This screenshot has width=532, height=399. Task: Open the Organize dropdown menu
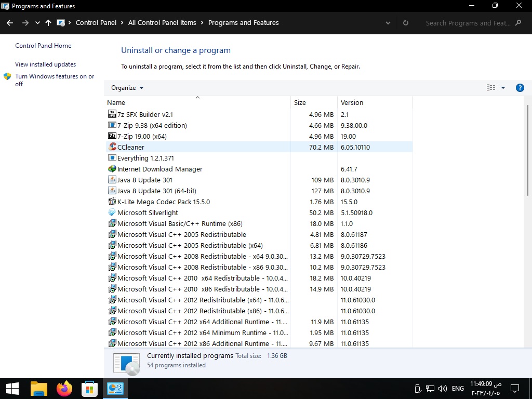point(127,88)
